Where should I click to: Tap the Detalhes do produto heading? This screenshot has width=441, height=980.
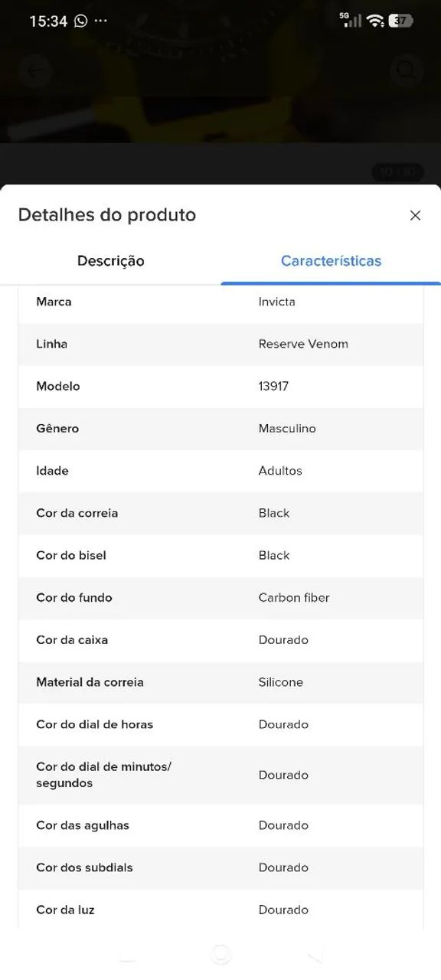[107, 215]
